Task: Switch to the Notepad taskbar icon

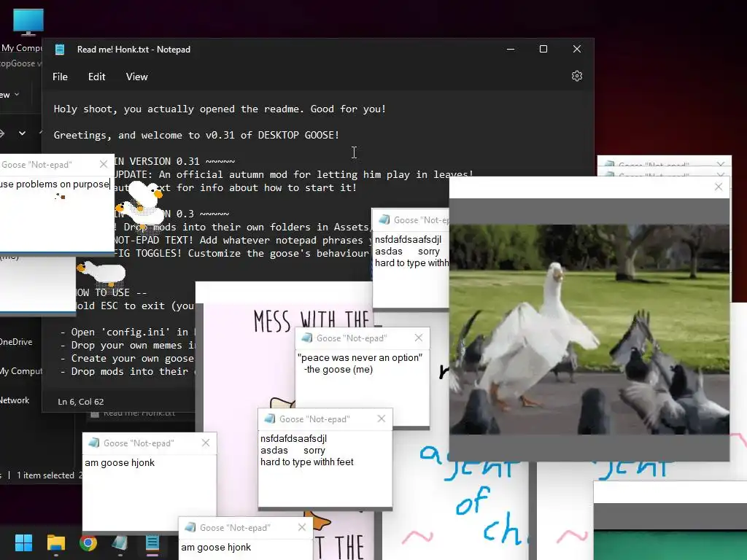Action: (x=152, y=542)
